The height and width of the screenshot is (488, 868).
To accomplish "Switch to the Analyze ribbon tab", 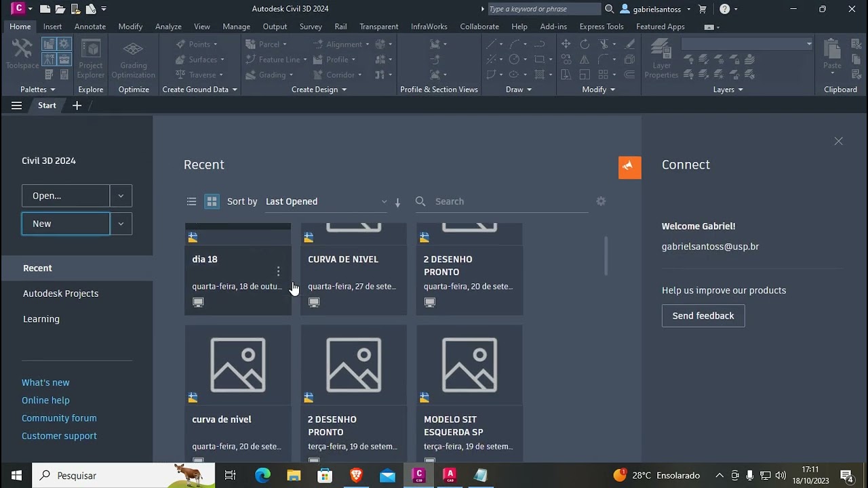I will click(168, 26).
